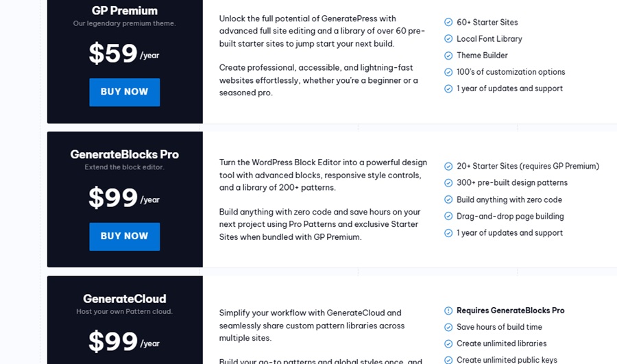This screenshot has height=364, width=617.
Task: Click the Host your own Pattern cloud subtitle
Action: tap(124, 312)
